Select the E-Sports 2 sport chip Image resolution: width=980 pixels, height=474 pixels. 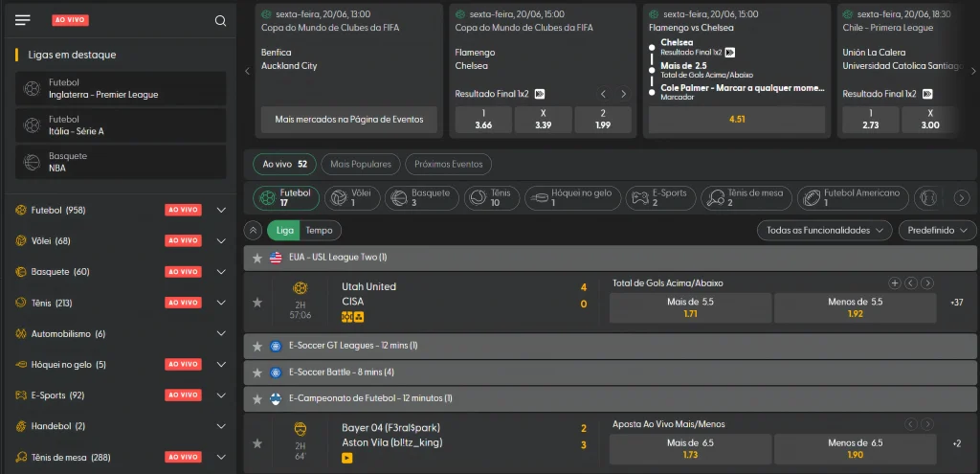660,198
